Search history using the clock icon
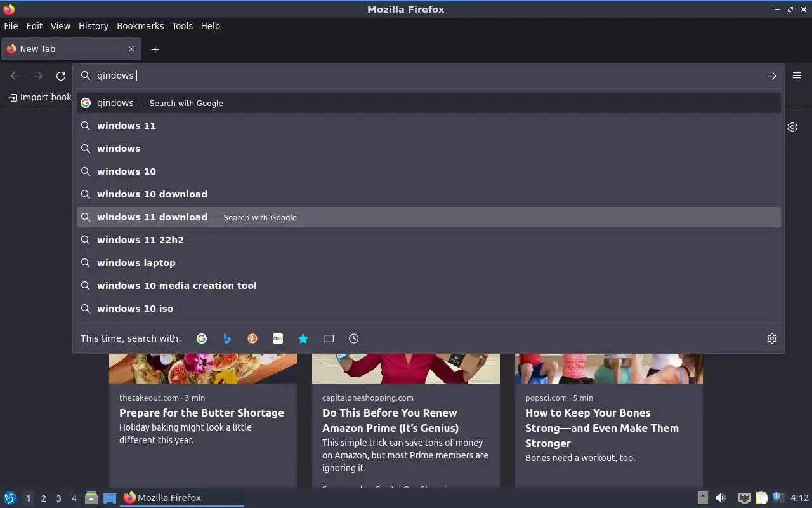 coord(354,338)
